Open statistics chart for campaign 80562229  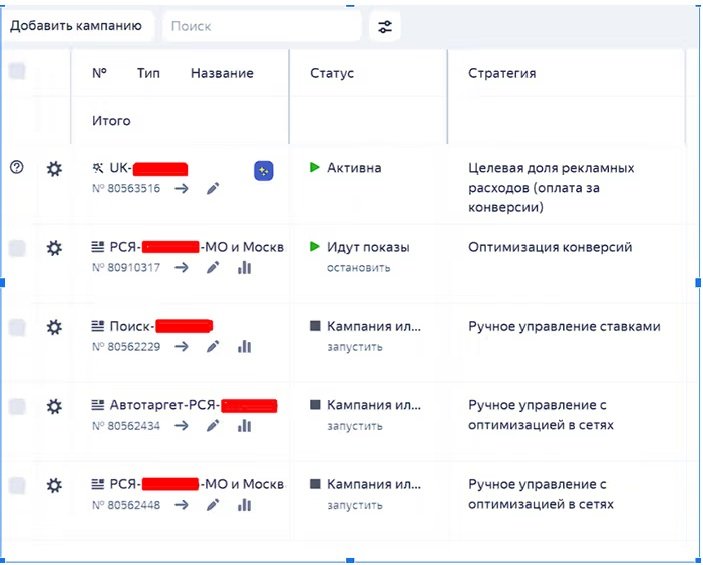[x=244, y=347]
